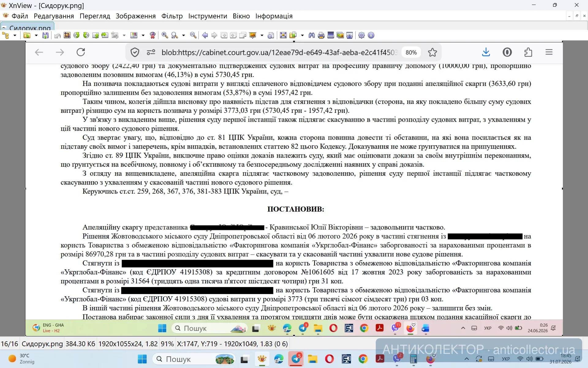Expand the color adjustment dropdown arrow

click(143, 35)
